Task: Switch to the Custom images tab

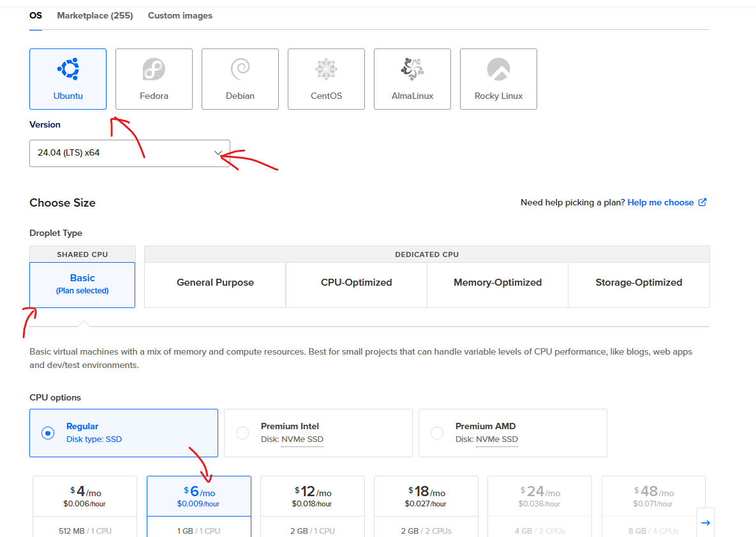Action: (180, 15)
